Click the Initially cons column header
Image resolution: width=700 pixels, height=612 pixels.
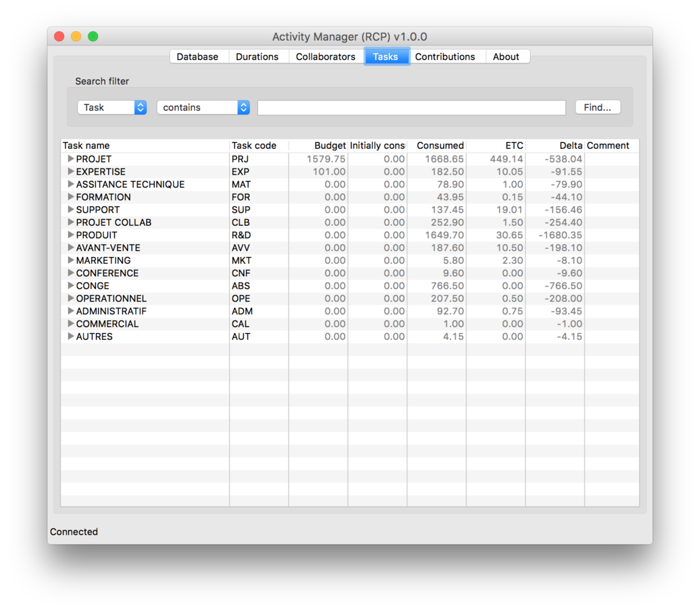pos(378,146)
